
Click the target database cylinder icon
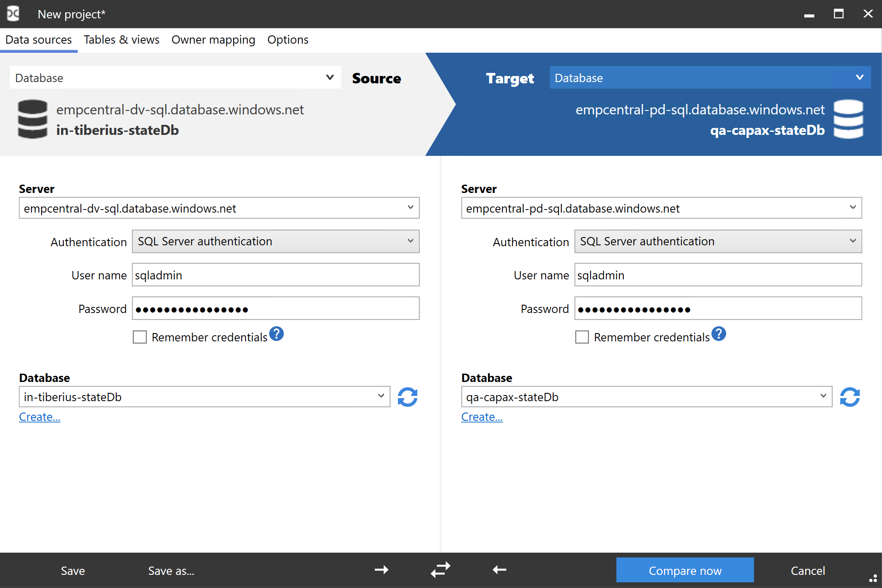coord(848,119)
